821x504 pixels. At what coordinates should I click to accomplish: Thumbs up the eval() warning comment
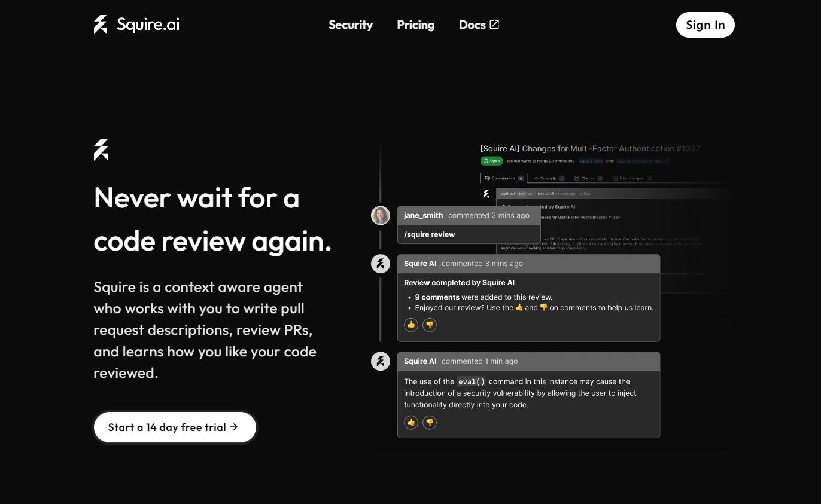coord(411,422)
